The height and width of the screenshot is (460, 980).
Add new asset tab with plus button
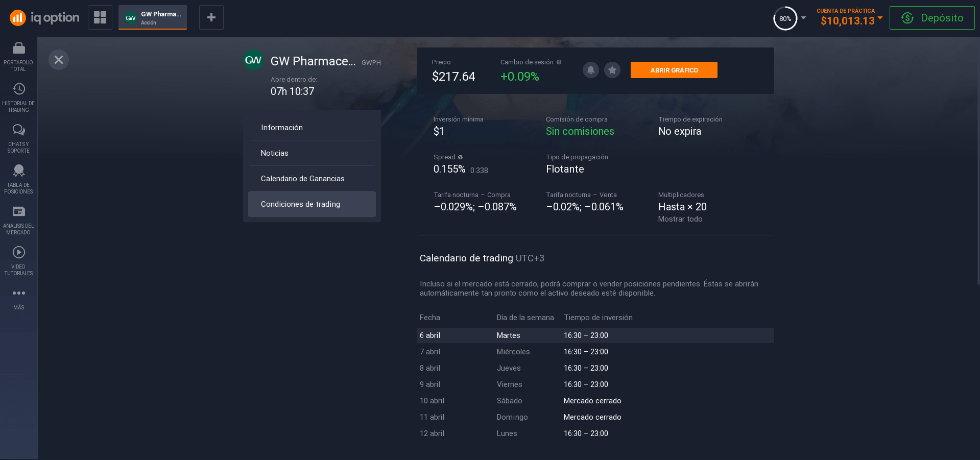211,17
